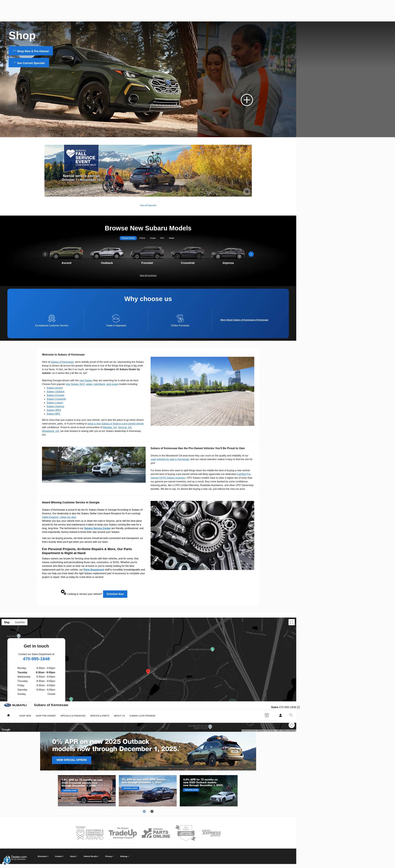Expand the About footer menu
This screenshot has width=395, height=868.
pyautogui.click(x=73, y=856)
